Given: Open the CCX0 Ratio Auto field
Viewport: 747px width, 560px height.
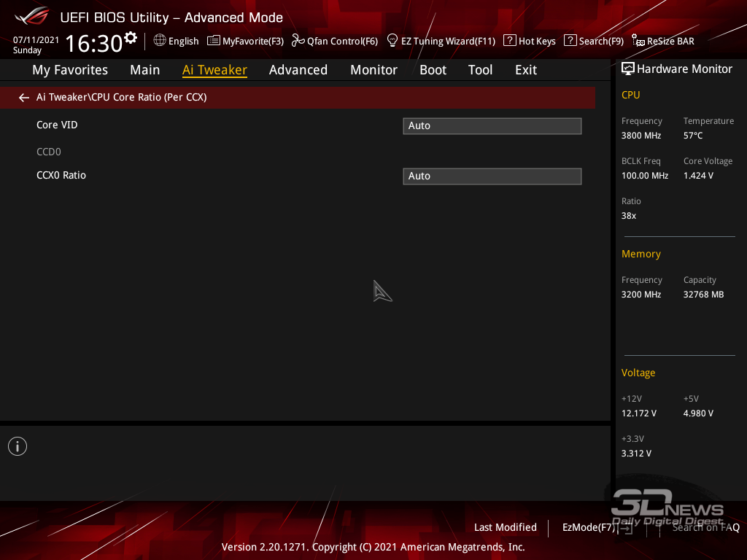Looking at the screenshot, I should pyautogui.click(x=492, y=176).
